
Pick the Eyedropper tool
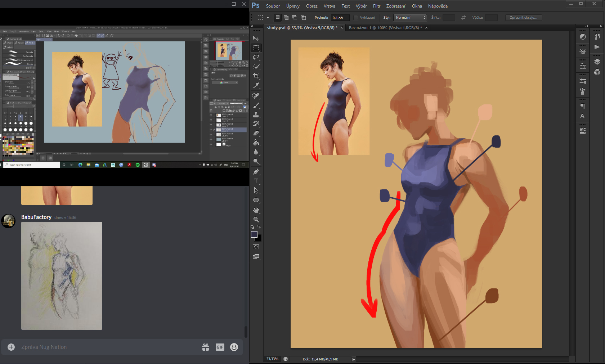(x=256, y=86)
